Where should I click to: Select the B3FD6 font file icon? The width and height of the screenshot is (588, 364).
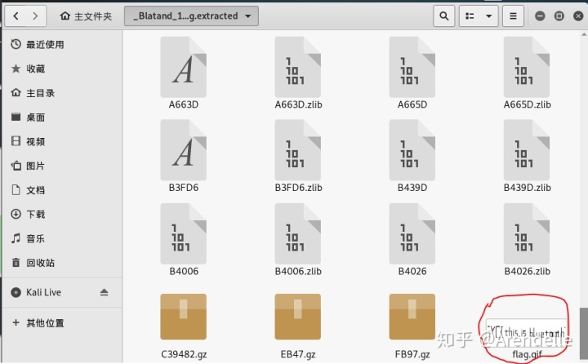[184, 150]
